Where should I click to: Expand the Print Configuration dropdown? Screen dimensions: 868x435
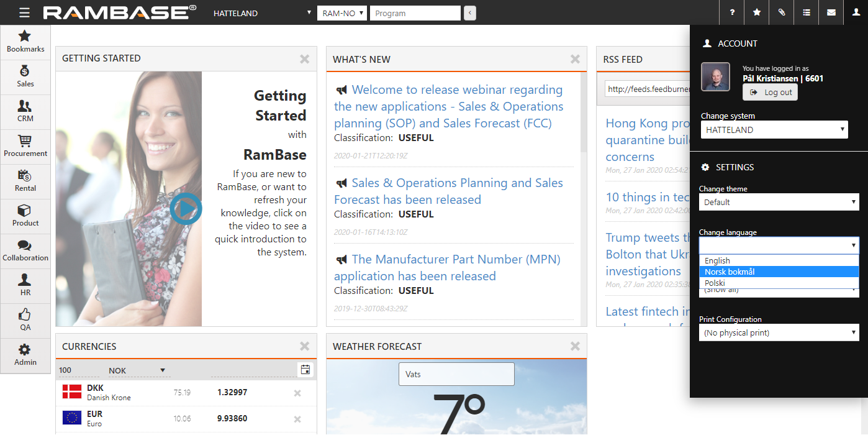779,332
